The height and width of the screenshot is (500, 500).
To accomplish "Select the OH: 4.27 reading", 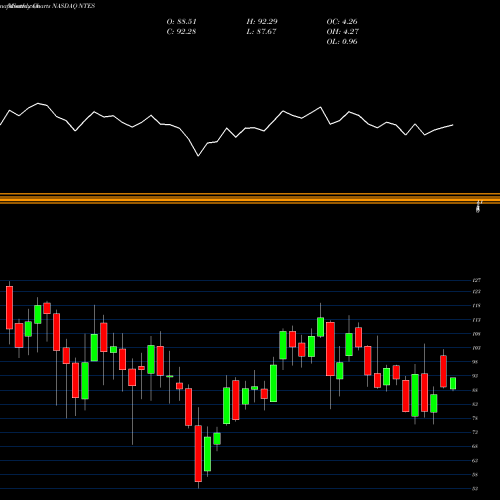I will (x=342, y=32).
